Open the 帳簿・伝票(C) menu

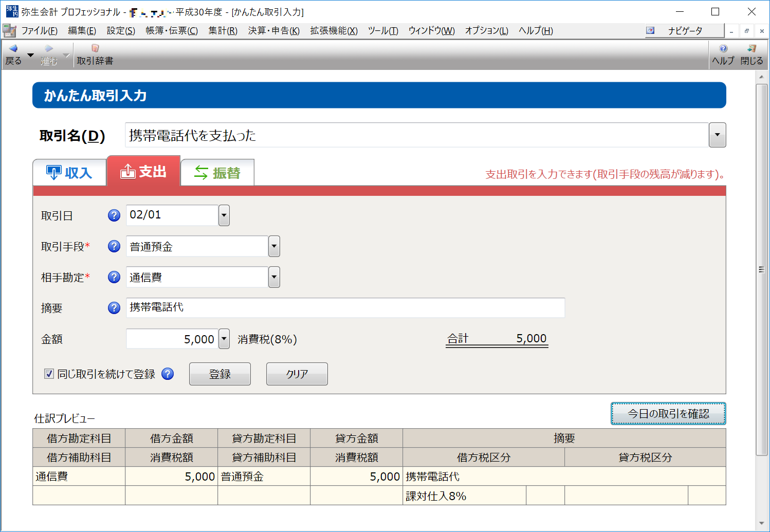[172, 30]
